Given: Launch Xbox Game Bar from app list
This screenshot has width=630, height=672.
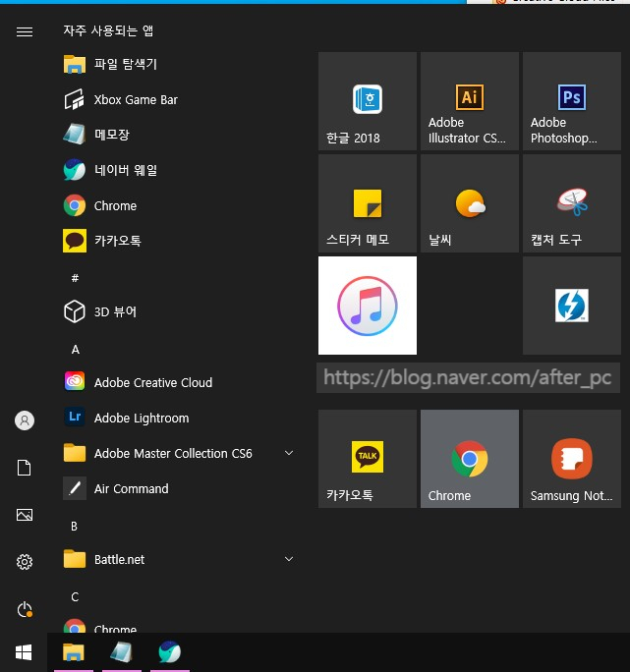Looking at the screenshot, I should point(178,100).
